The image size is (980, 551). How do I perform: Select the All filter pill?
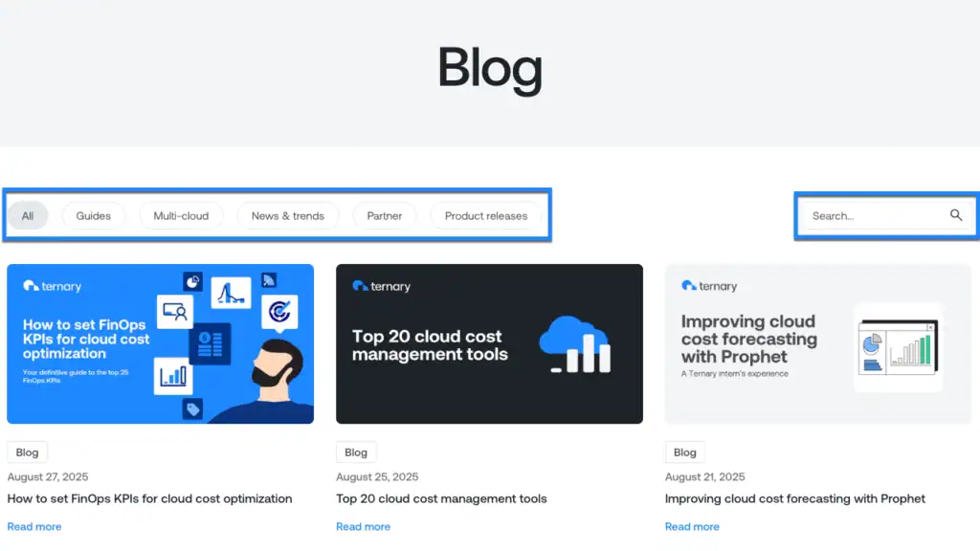click(28, 215)
